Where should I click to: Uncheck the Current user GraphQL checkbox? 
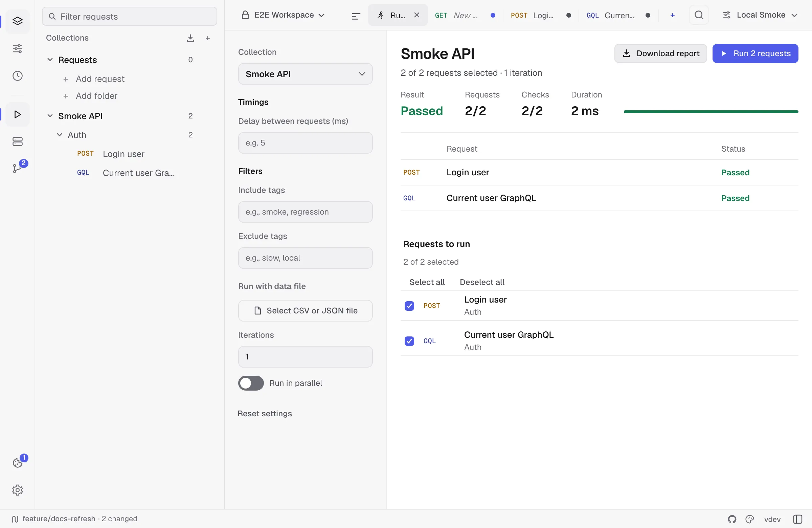(x=409, y=341)
